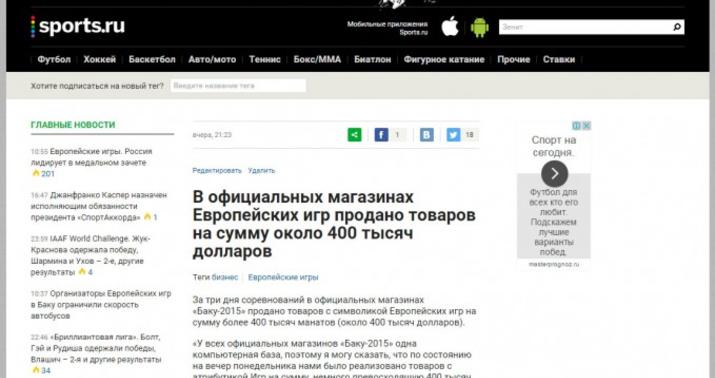715x378 pixels.
Task: Open the Теннис menu
Action: 264,59
